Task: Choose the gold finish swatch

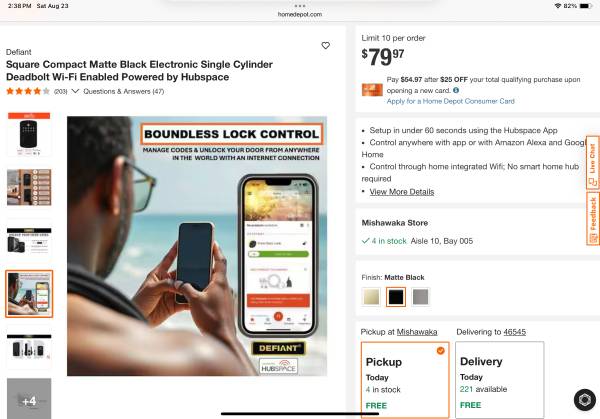Action: click(370, 296)
